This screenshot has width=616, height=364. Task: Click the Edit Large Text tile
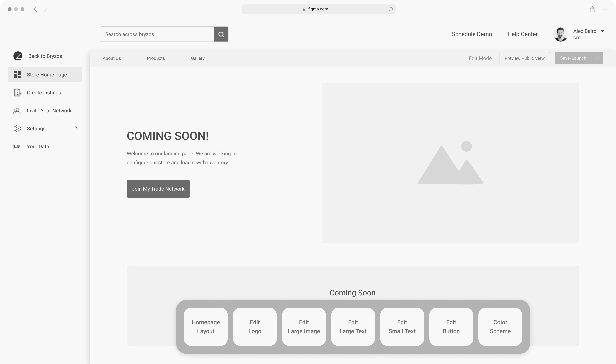point(353,327)
